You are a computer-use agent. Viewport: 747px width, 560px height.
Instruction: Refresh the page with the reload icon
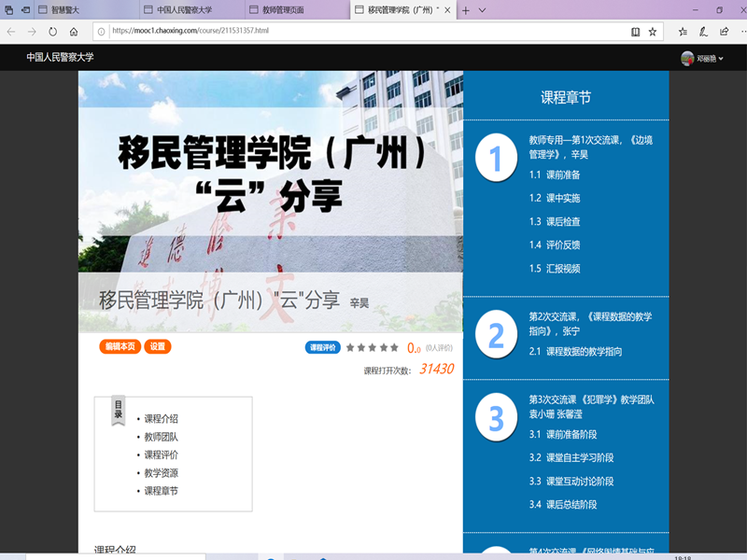point(52,31)
